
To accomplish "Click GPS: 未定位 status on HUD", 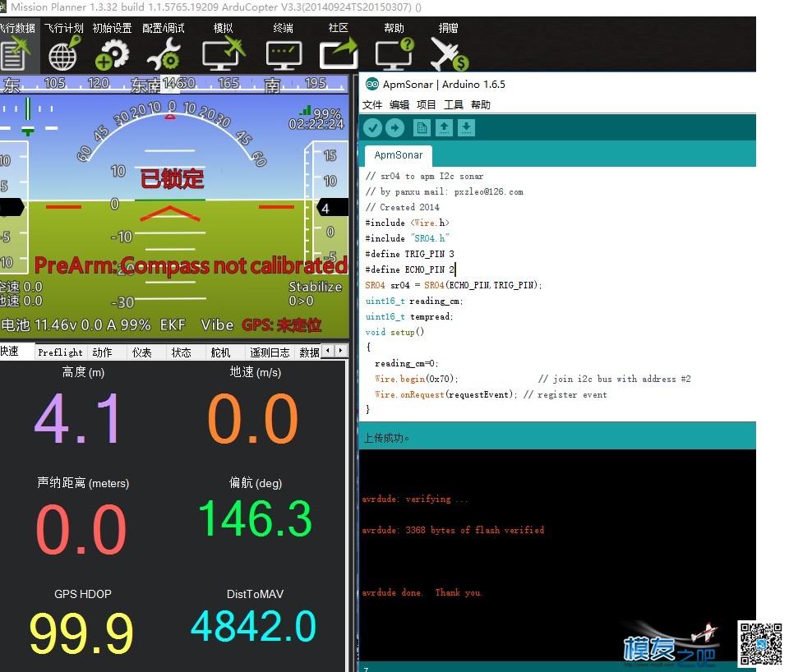I will [281, 325].
